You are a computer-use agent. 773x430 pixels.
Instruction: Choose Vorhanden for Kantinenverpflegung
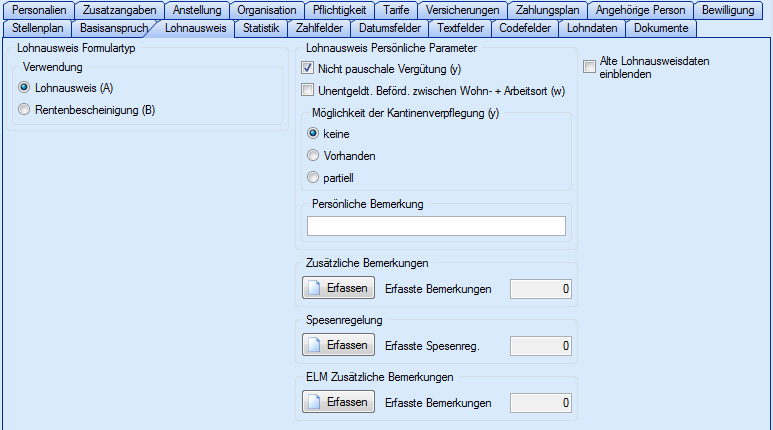(x=313, y=155)
